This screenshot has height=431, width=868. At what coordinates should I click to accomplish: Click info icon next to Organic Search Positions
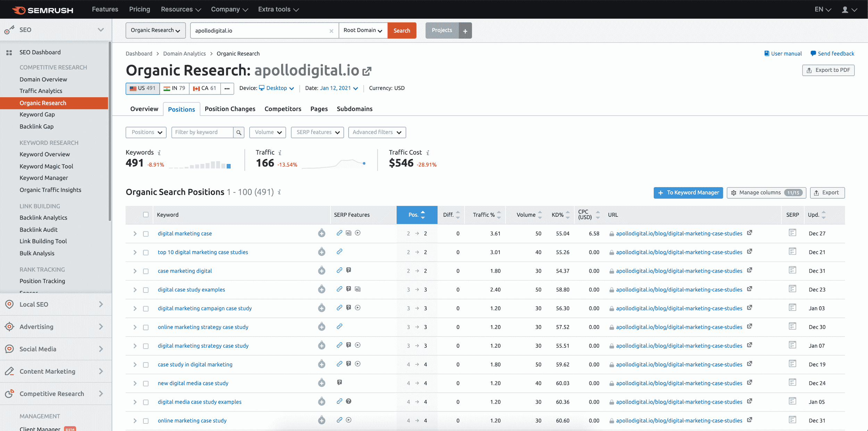(x=279, y=192)
